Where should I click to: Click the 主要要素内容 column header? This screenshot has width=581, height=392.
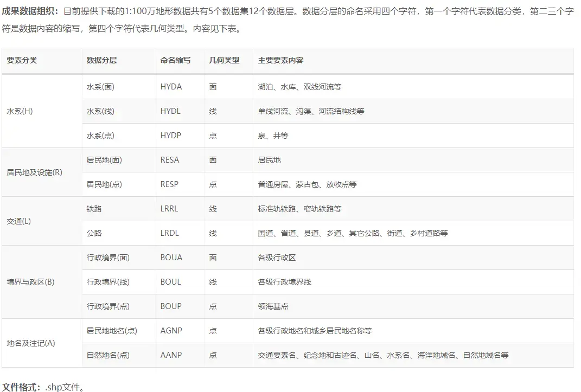click(x=281, y=60)
